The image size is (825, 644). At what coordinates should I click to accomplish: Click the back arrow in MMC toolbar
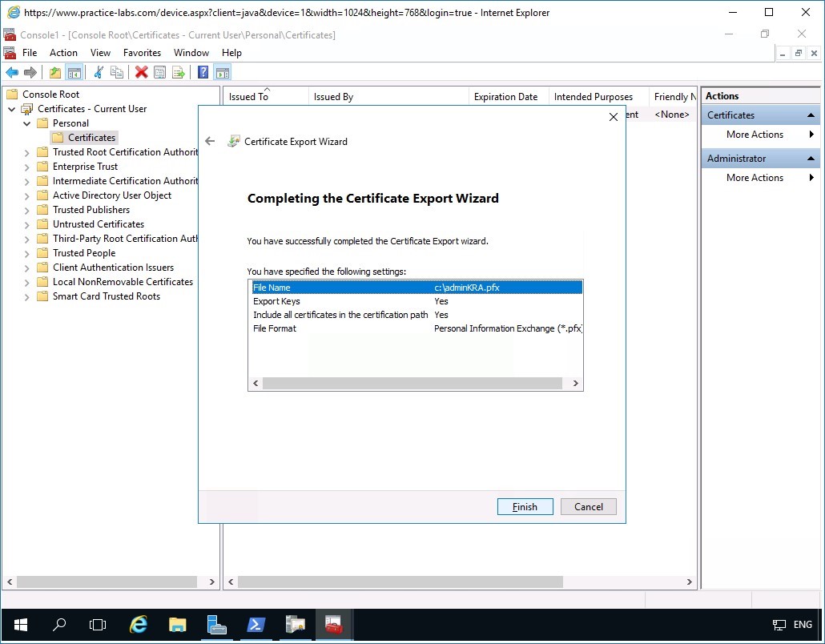tap(12, 73)
